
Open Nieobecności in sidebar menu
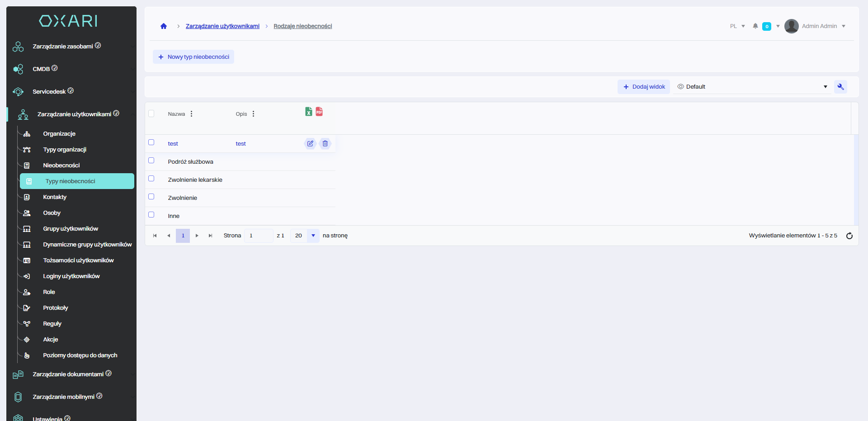(x=61, y=166)
